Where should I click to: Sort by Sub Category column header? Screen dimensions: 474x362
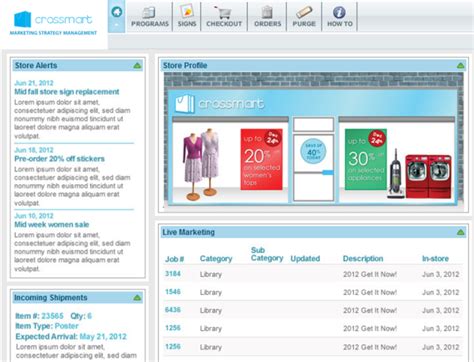coord(267,254)
